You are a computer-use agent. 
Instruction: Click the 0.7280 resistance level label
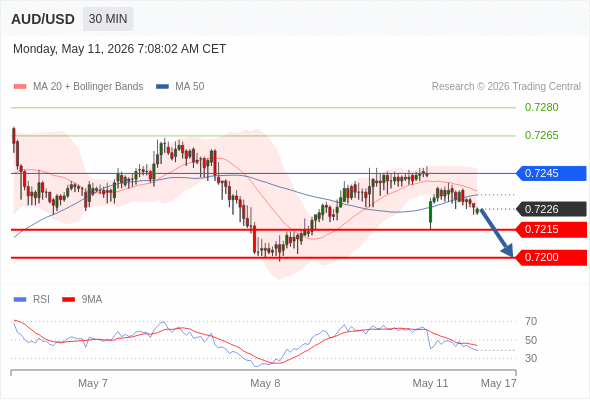click(x=541, y=108)
